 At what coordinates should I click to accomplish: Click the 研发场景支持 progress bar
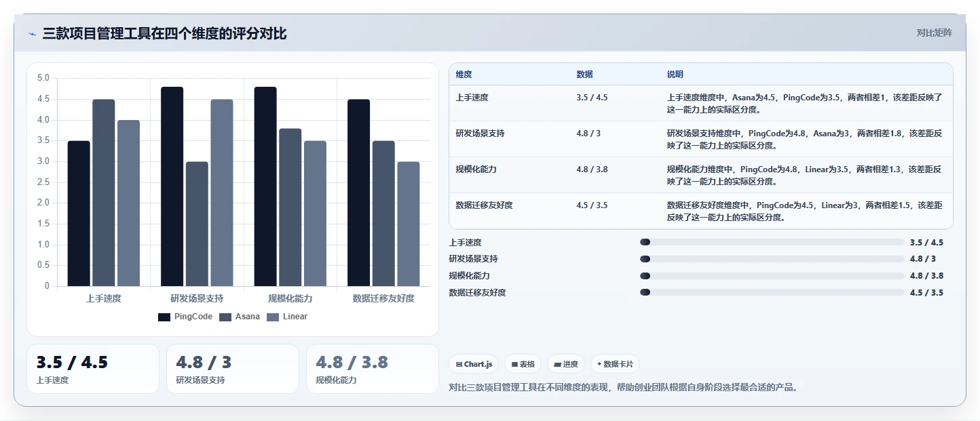click(772, 259)
